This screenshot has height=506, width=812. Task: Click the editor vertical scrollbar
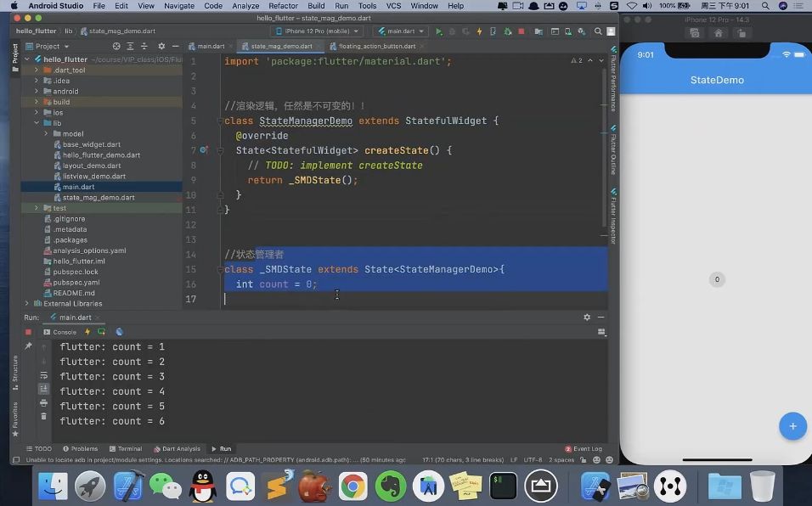coord(605,148)
